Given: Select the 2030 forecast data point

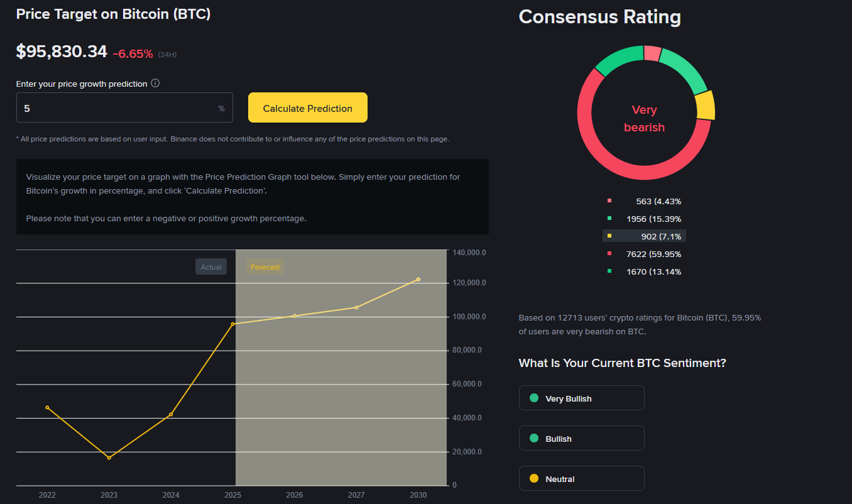Looking at the screenshot, I should click(x=418, y=280).
